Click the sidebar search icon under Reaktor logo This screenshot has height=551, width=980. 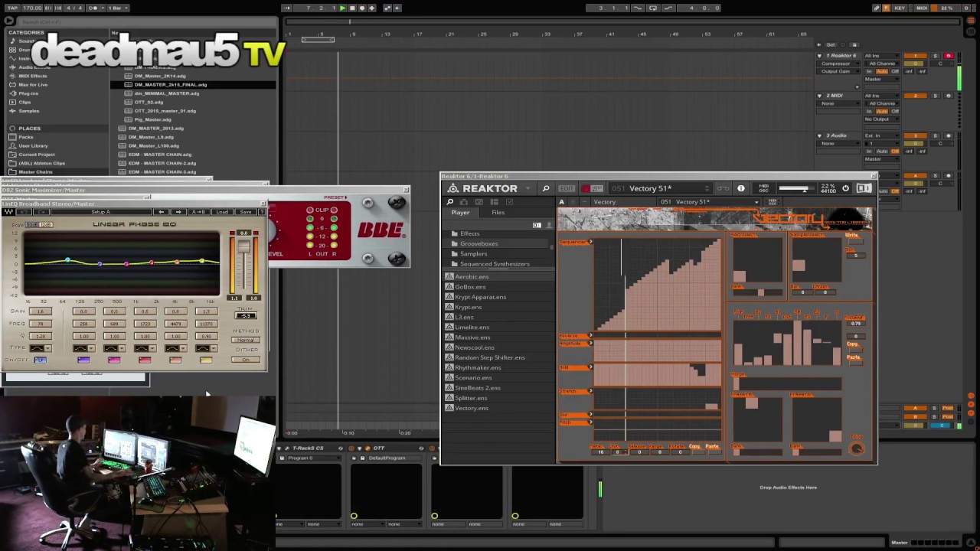click(450, 202)
